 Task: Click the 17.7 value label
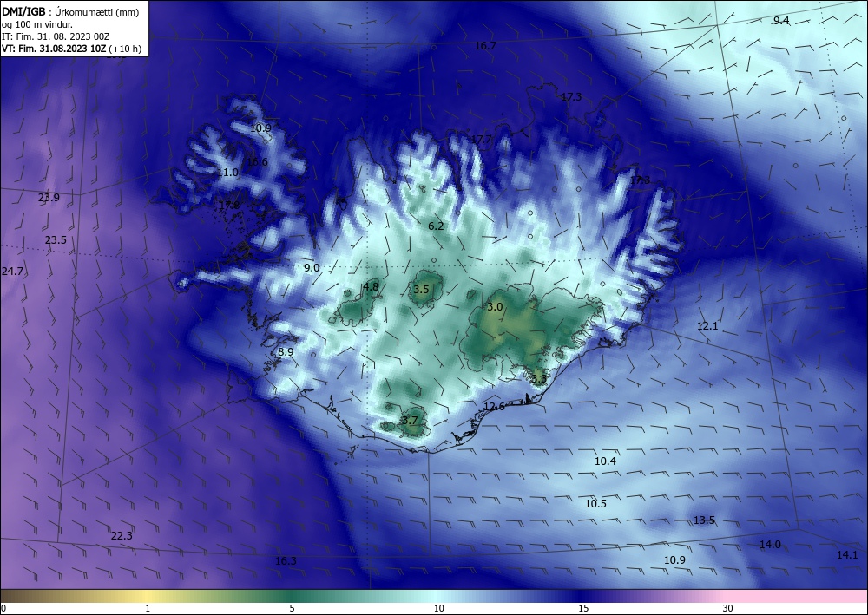tap(481, 139)
